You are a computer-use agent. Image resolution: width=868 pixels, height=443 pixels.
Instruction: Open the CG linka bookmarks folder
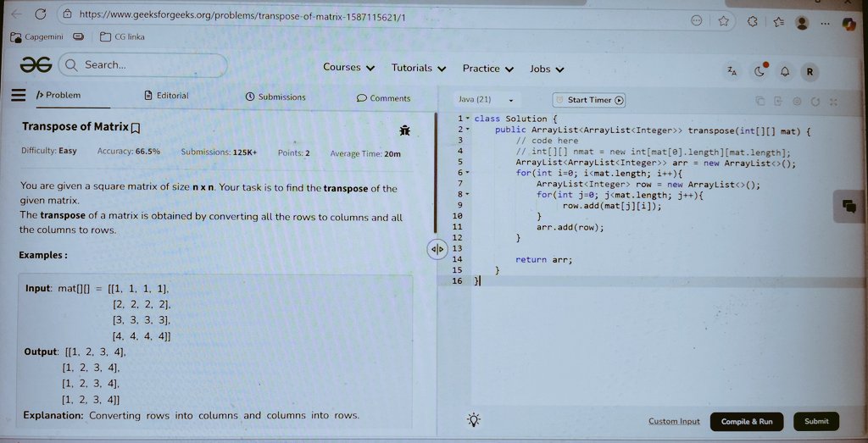tap(122, 37)
